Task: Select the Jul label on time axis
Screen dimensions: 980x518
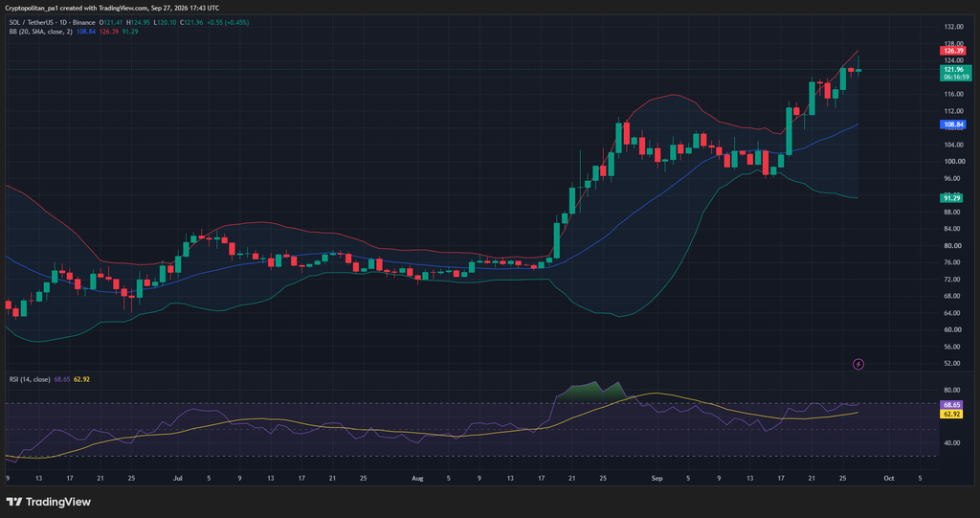Action: [177, 478]
